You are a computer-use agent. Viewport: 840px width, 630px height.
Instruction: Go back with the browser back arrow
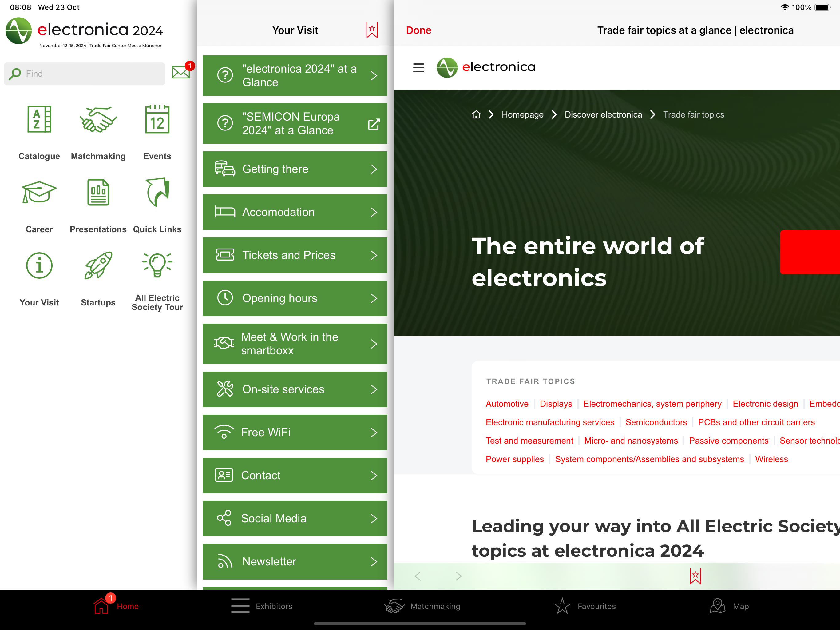(418, 576)
